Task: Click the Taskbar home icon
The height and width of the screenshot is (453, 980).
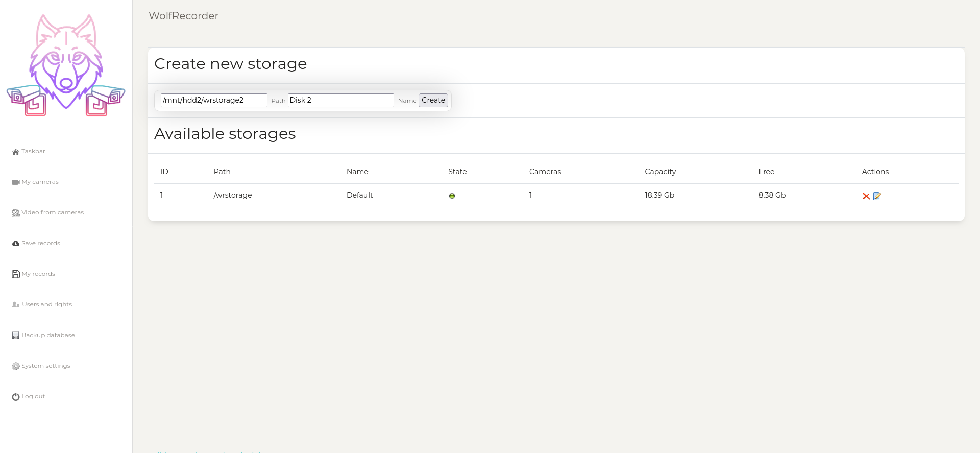Action: click(16, 152)
